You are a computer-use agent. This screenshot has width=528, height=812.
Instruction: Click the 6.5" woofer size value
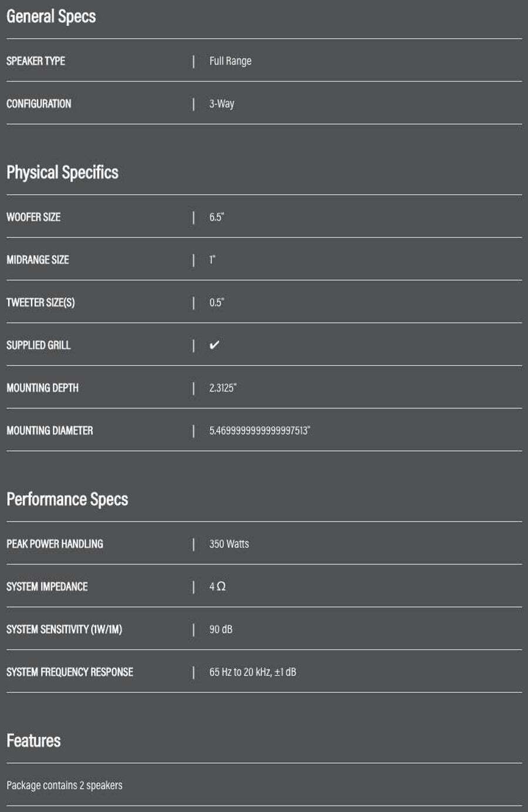[217, 217]
